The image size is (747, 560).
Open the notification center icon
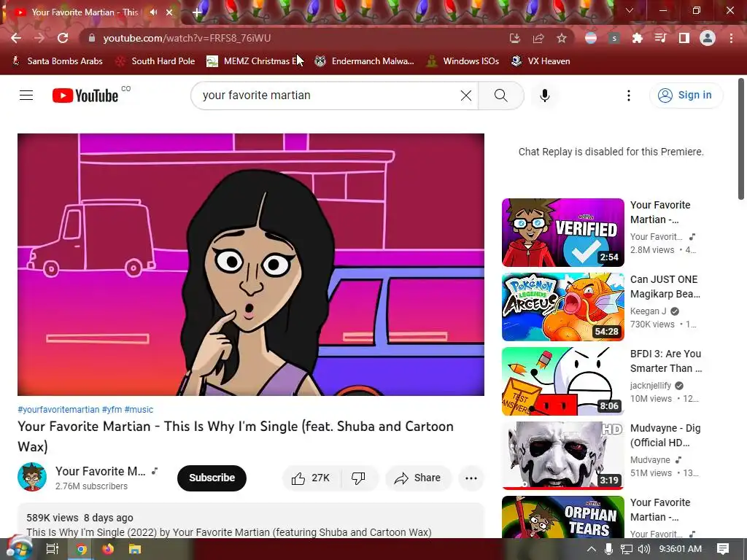click(x=723, y=549)
